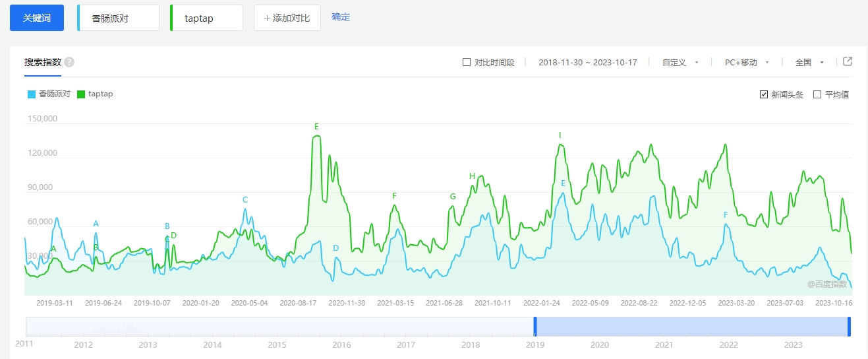868x359 pixels.
Task: Click year 2021 on the timeline
Action: click(664, 344)
